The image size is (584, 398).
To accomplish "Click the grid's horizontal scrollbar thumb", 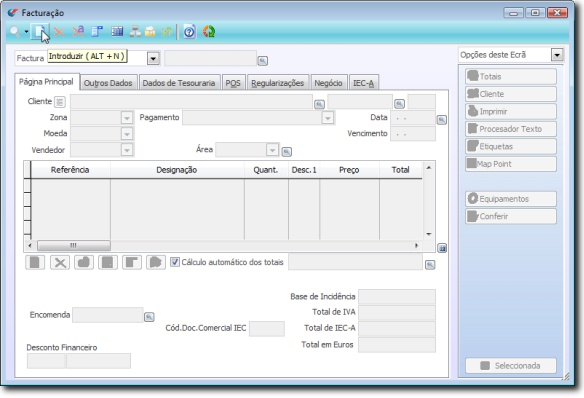I will click(x=74, y=245).
